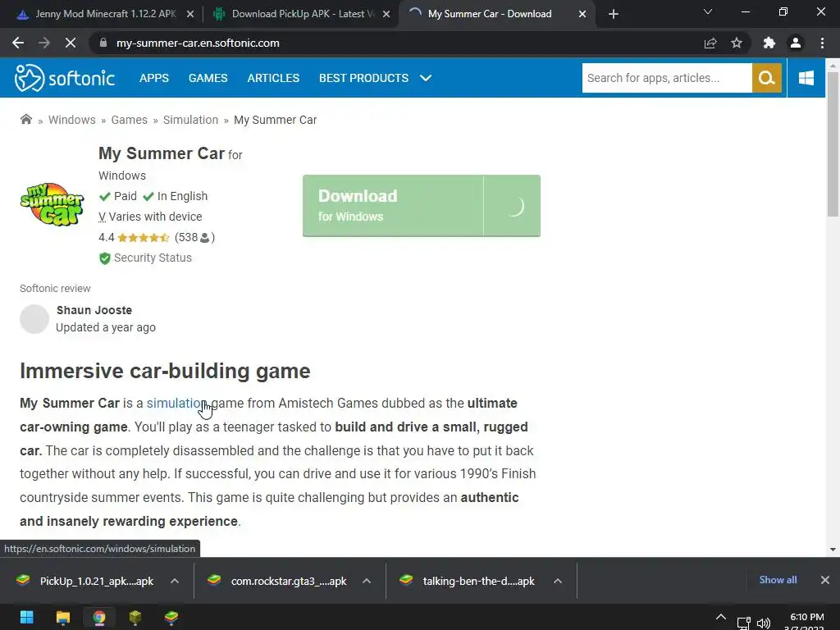Close the My Summer Car tab

tap(582, 15)
